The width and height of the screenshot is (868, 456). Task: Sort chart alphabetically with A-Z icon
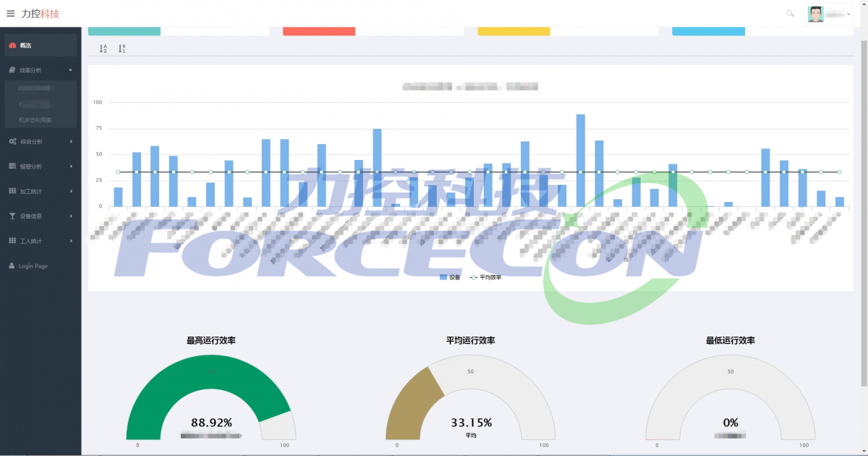pos(103,48)
